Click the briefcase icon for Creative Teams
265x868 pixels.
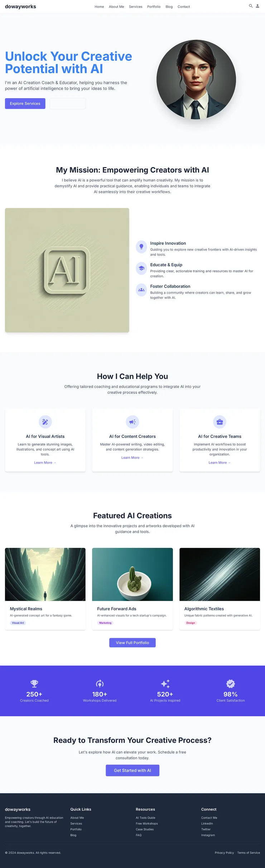point(220,422)
